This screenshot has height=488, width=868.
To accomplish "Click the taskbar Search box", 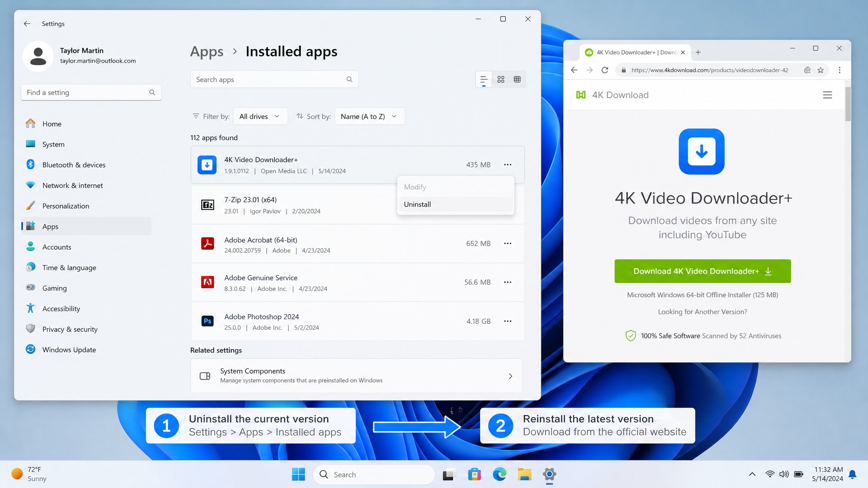I will (x=374, y=474).
